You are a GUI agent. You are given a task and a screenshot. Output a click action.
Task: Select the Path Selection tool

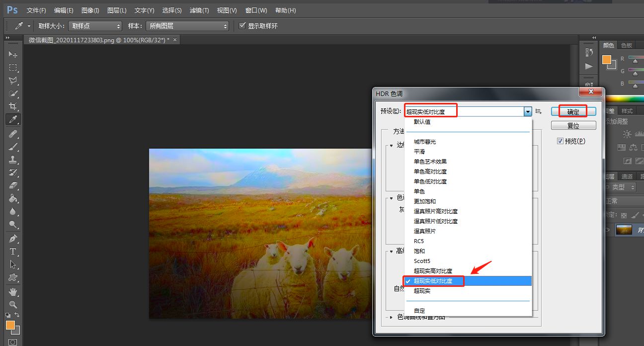13,264
